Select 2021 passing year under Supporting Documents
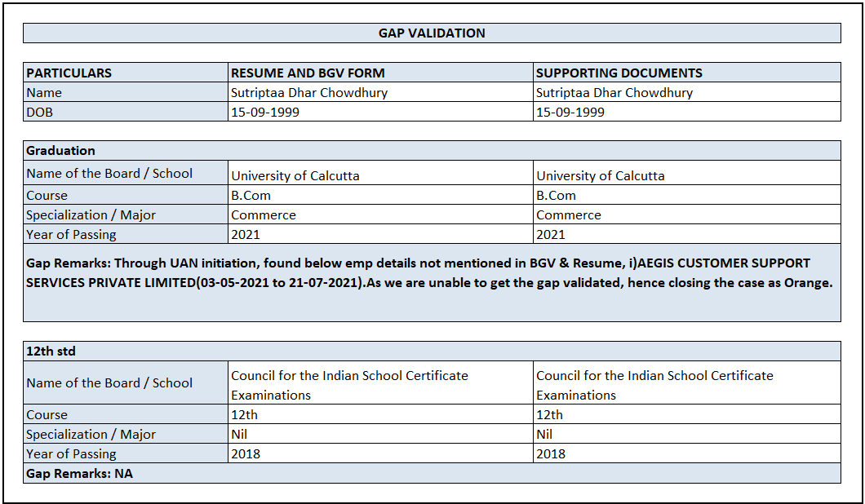 [551, 234]
